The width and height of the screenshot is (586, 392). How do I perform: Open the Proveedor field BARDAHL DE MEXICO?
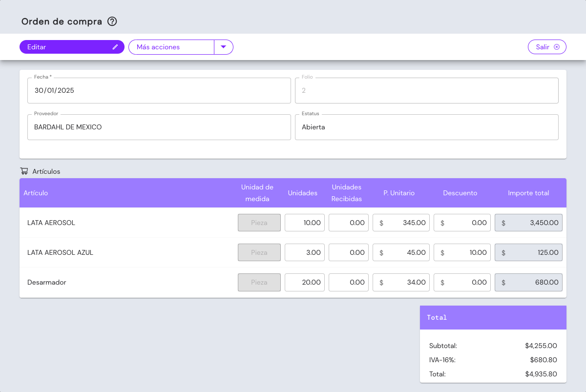[x=159, y=127]
